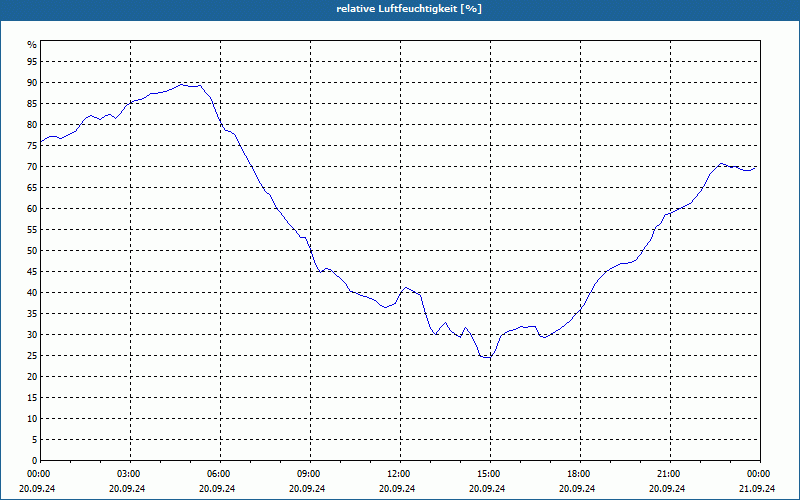Click the y-axis label 80
Screen dimensions: 800x500
(32, 124)
